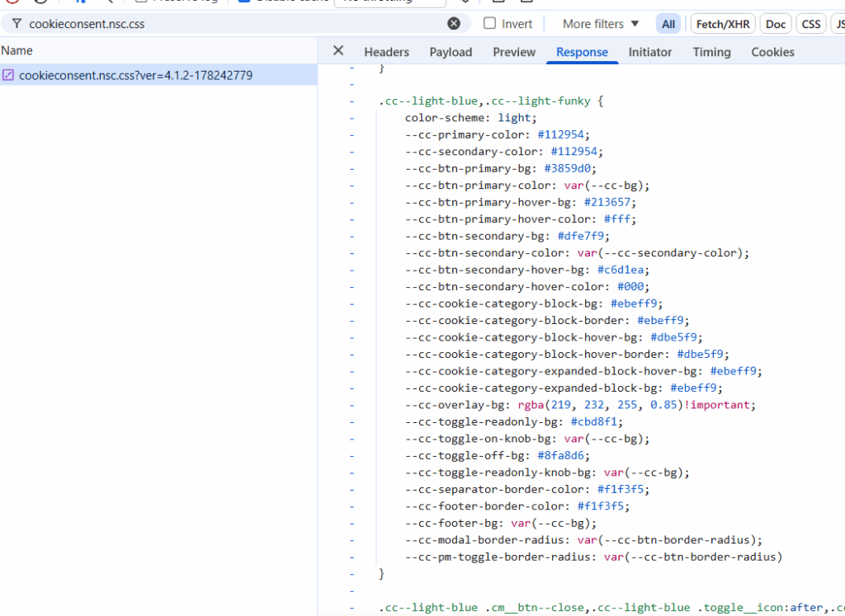This screenshot has width=845, height=616.
Task: Filter requests by CSS type
Action: (x=811, y=24)
